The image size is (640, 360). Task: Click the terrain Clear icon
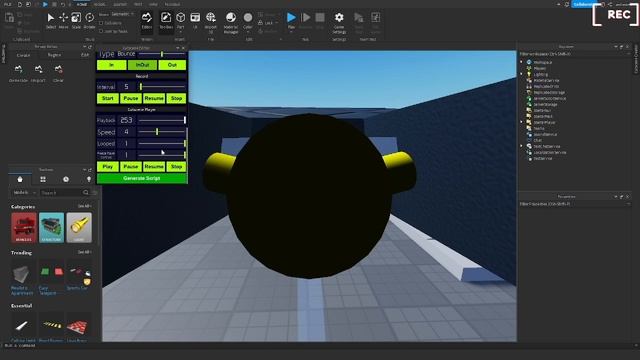58,69
